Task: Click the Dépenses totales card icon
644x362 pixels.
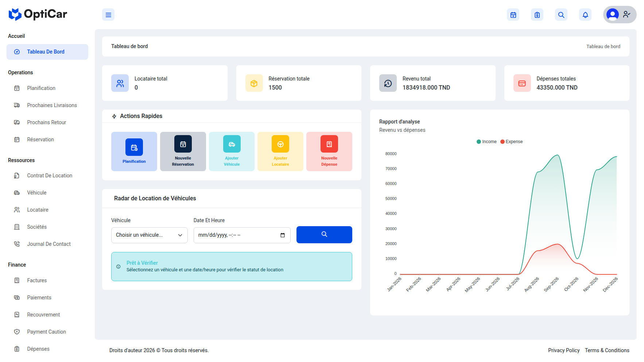Action: pos(522,83)
